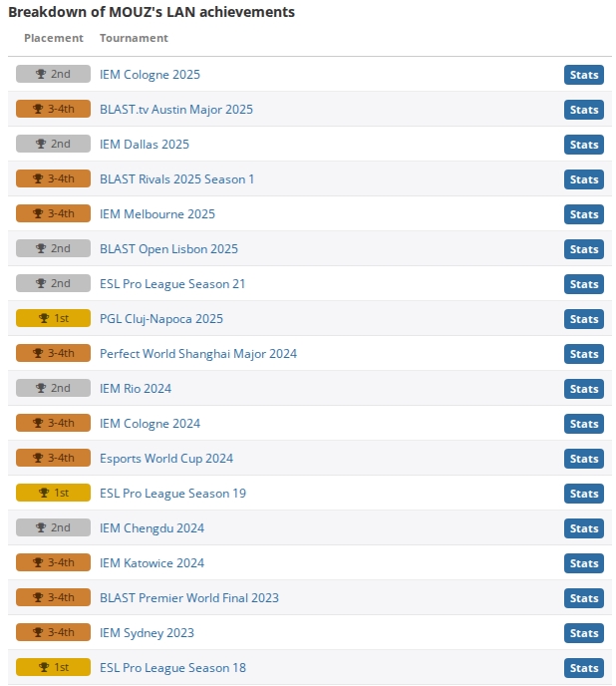Screen dimensions: 616x686
Task: Click the 2nd place badge for IEM Dallas 2025
Action: point(54,144)
